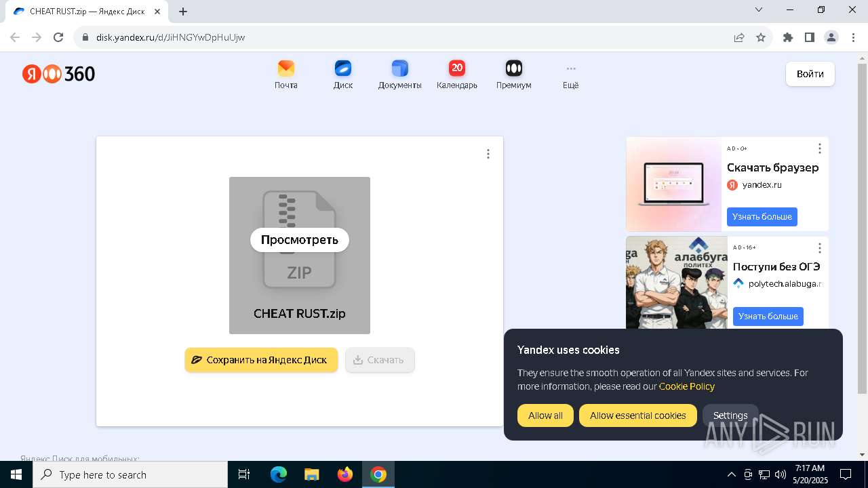The image size is (868, 488).
Task: Open Поступи без ОГЭ ad options menu
Action: 820,247
